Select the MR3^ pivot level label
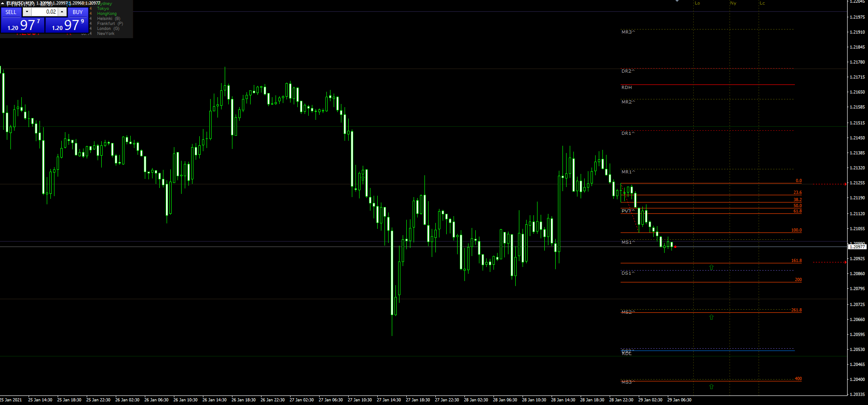Image resolution: width=868 pixels, height=405 pixels. tap(628, 32)
